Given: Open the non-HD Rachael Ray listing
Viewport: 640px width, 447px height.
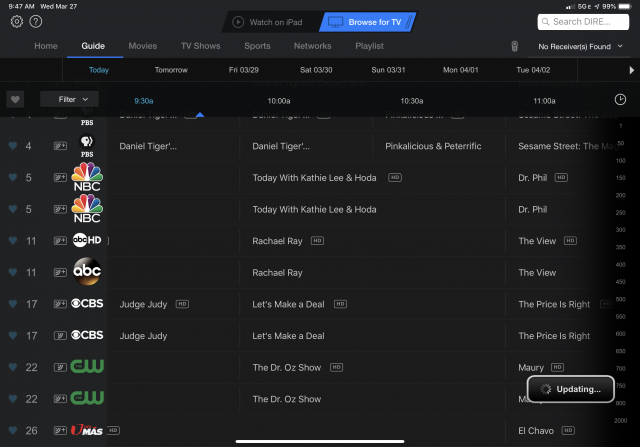Looking at the screenshot, I should [372, 273].
